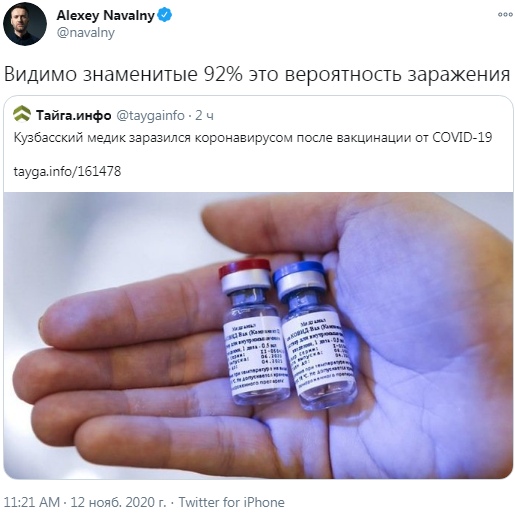Click the Twitter for iPhone source label
The height and width of the screenshot is (516, 515).
tap(232, 502)
